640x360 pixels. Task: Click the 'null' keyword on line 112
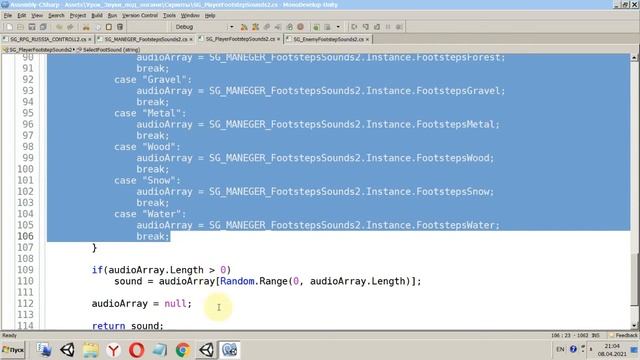(x=175, y=304)
